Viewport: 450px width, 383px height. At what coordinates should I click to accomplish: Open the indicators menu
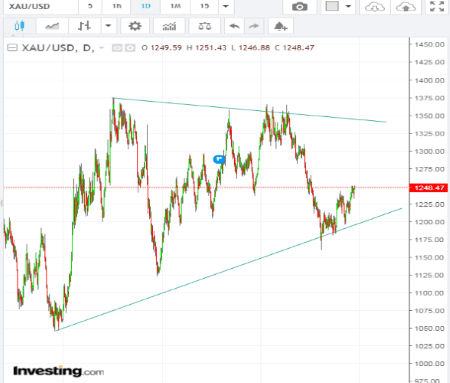coord(169,26)
